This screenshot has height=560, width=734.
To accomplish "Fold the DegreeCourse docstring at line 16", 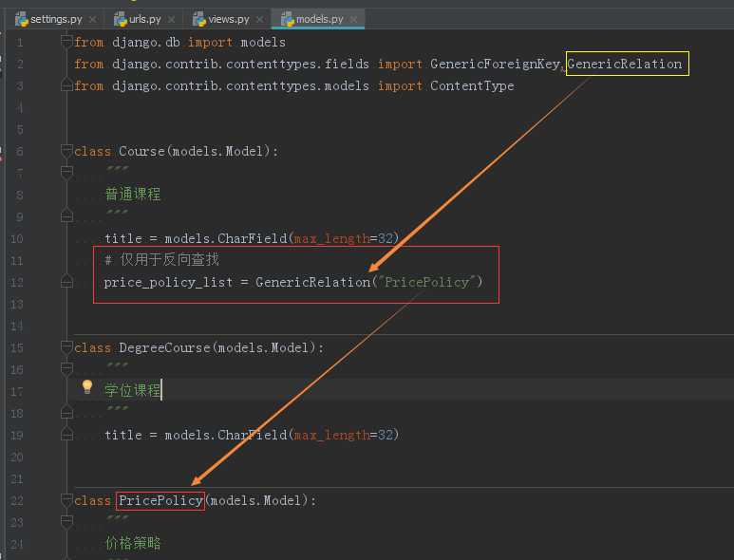I will pos(66,368).
